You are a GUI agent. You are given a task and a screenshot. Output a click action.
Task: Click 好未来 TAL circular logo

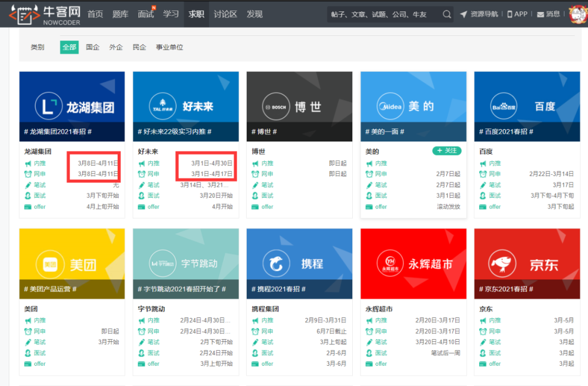162,106
